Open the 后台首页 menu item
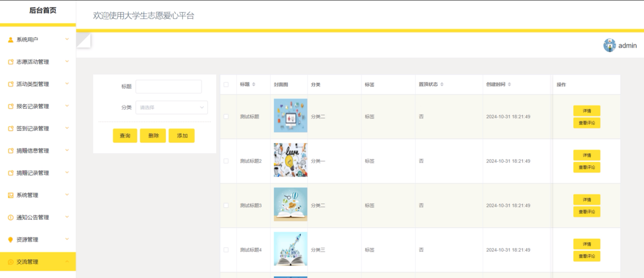This screenshot has height=278, width=644. (43, 11)
